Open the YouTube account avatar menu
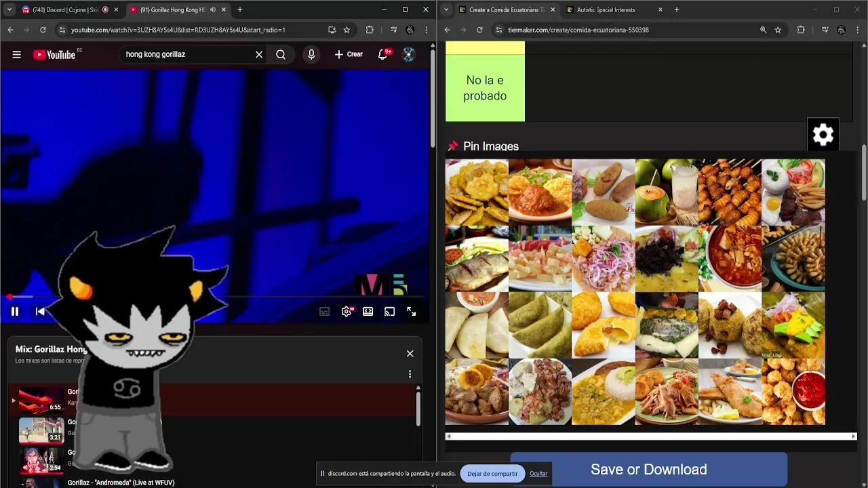Screen dimensions: 868x488 [x=408, y=55]
